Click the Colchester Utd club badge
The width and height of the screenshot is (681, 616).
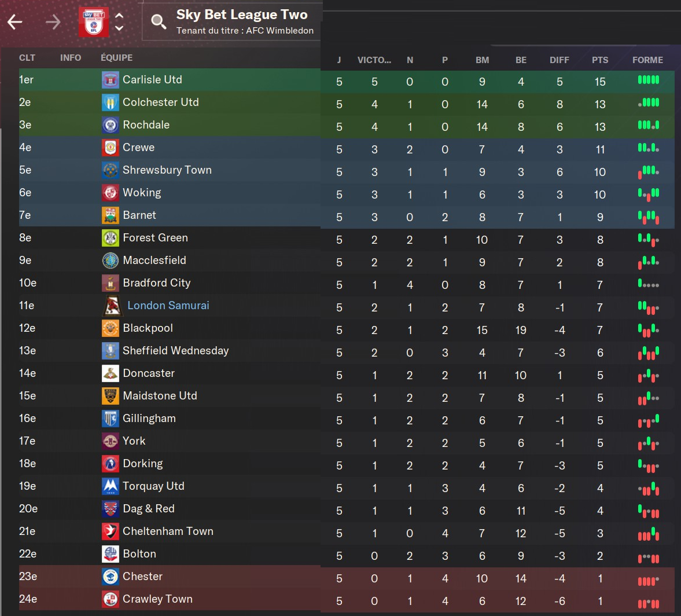(x=110, y=102)
